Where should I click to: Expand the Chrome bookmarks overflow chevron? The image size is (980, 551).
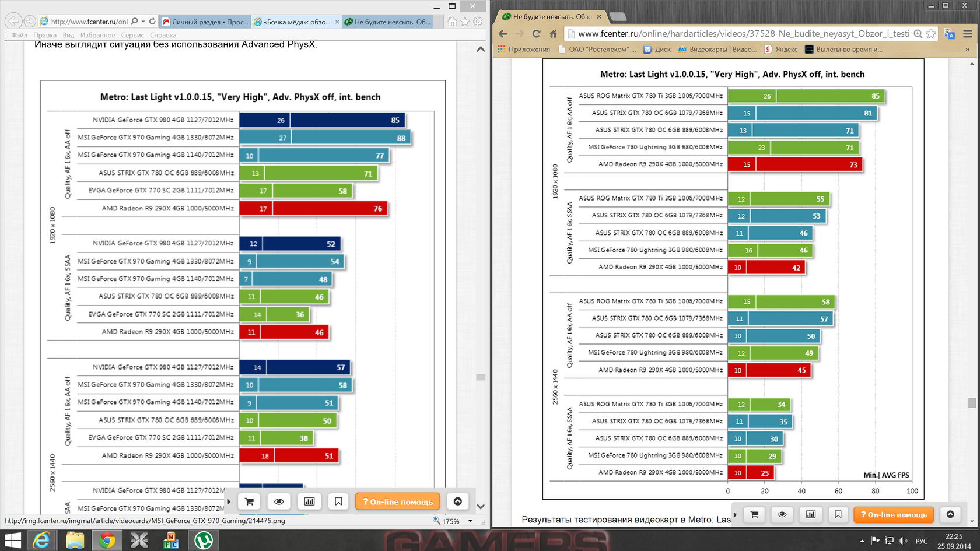click(x=967, y=50)
